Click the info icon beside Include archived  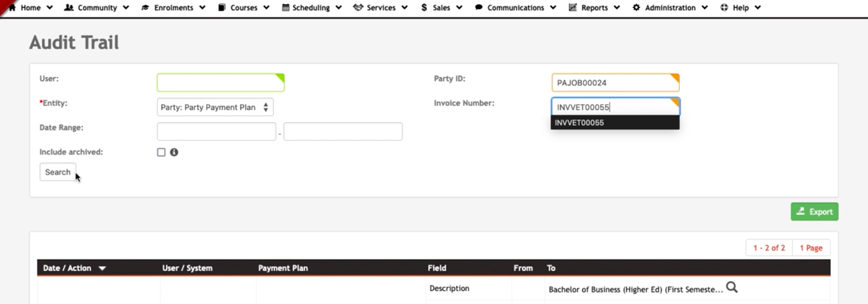pos(174,152)
